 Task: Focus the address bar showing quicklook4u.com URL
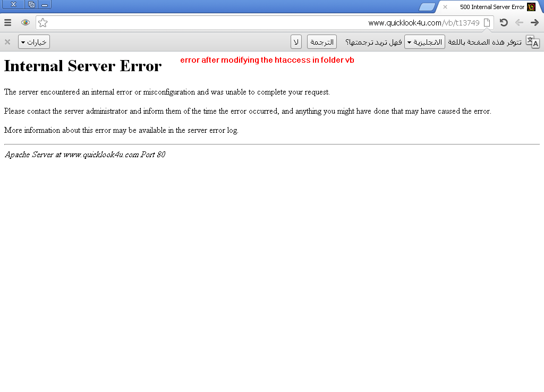click(265, 22)
